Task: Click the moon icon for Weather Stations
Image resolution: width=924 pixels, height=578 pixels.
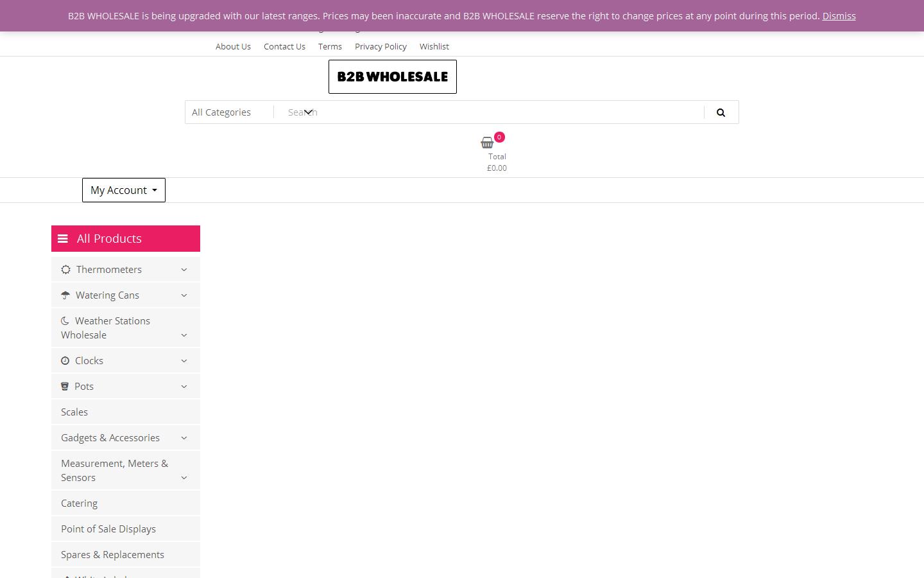Action: click(65, 321)
